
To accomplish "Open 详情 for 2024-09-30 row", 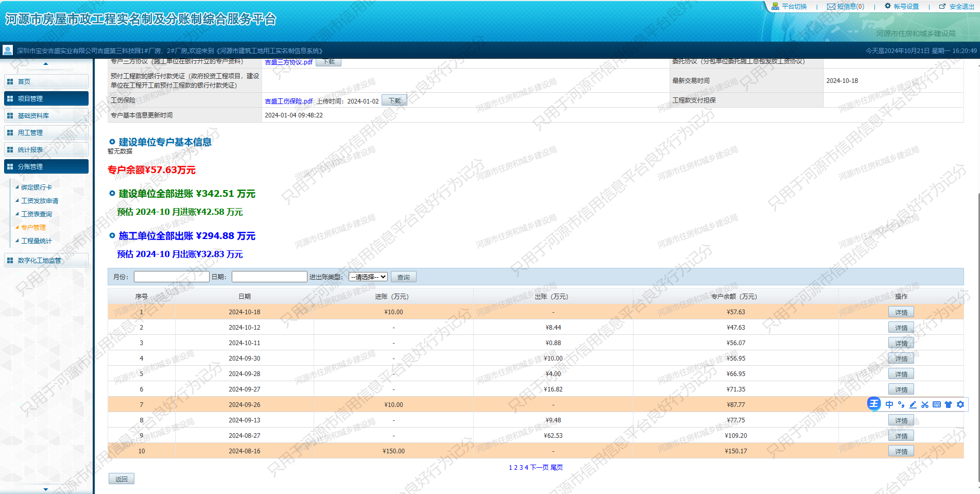I will click(901, 359).
